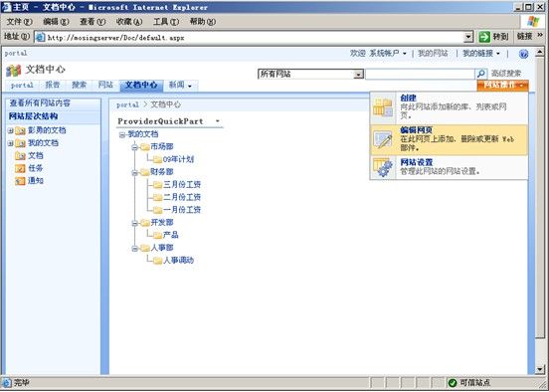The width and height of the screenshot is (549, 392).
Task: Choose 编辑网页 from site actions menu
Action: point(449,139)
